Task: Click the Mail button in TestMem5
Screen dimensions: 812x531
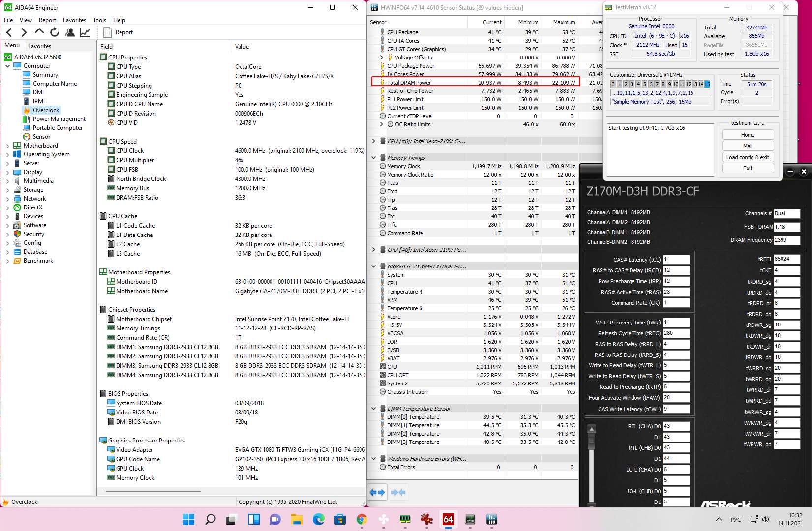Action: (x=748, y=146)
